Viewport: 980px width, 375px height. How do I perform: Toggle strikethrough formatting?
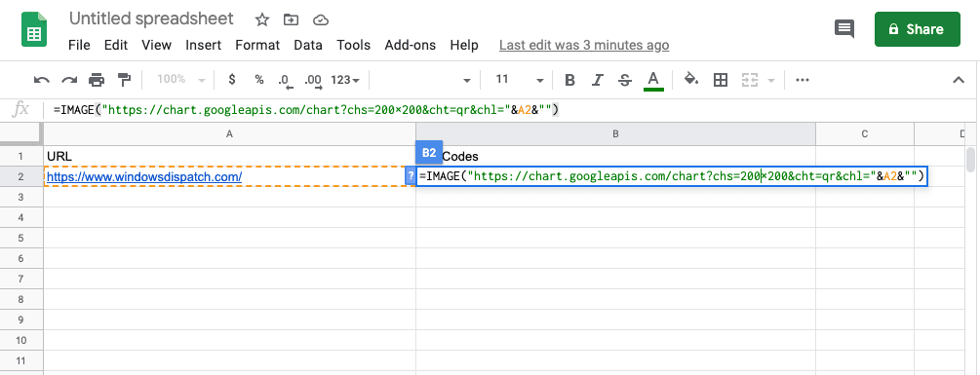coord(624,80)
